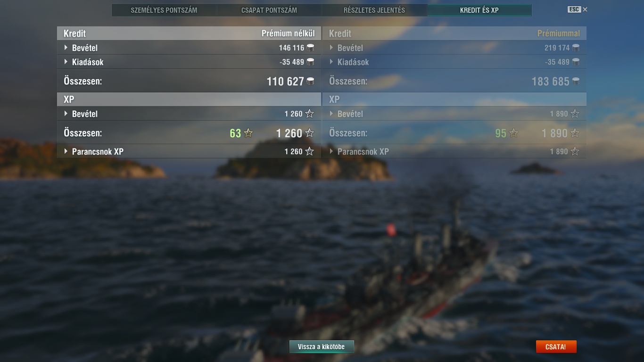
Task: Click the star icon beside green 95
Action: coord(514,133)
